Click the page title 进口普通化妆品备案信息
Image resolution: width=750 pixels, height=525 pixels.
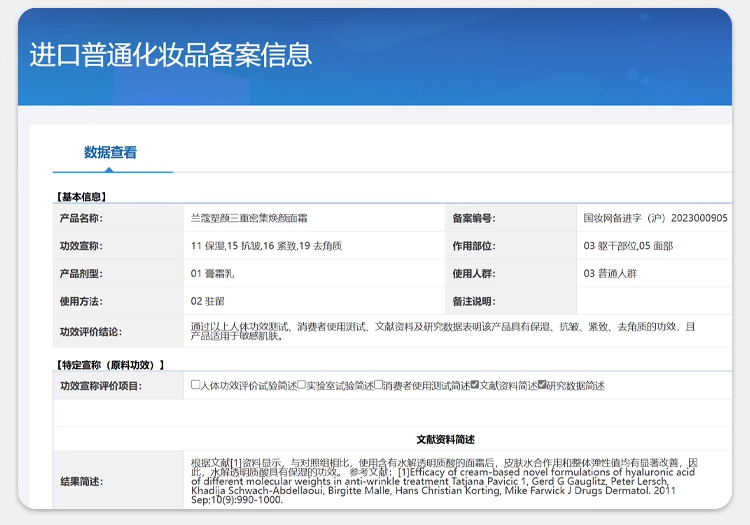(170, 54)
